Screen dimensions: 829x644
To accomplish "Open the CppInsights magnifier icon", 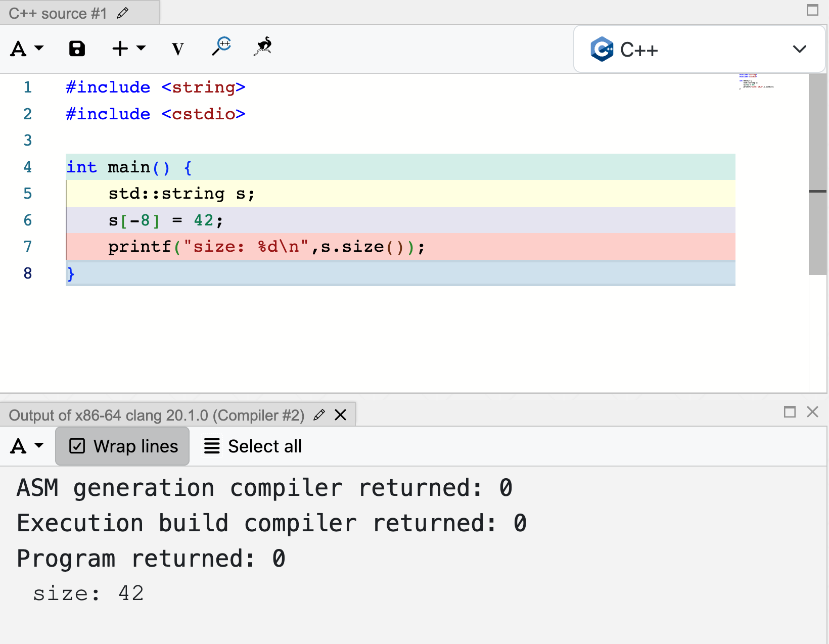I will 221,46.
